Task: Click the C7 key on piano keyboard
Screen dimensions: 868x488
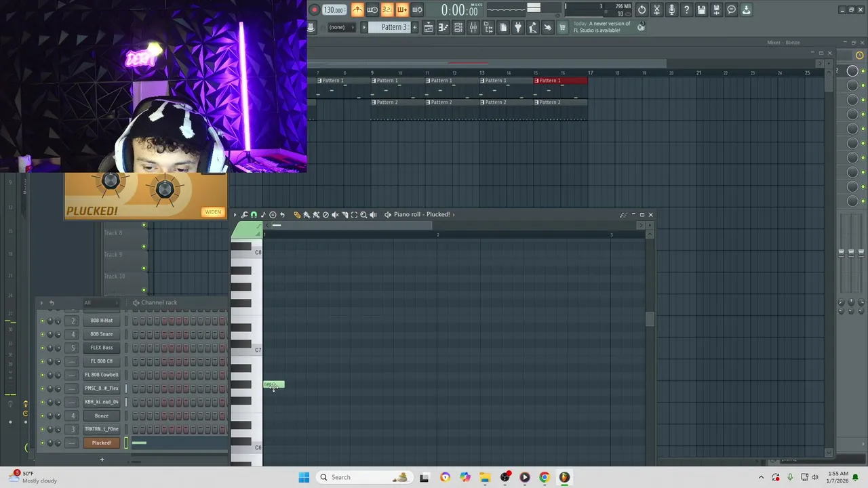Action: pos(246,350)
